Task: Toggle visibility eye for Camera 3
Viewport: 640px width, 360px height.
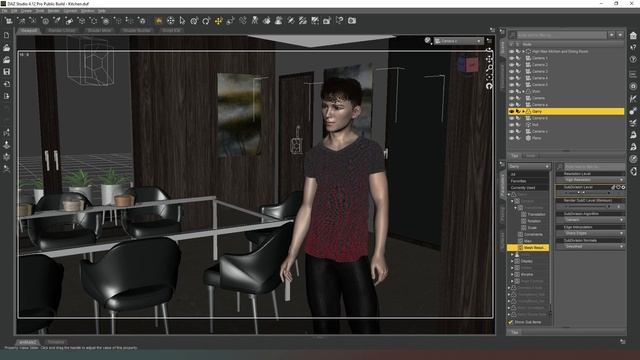Action: click(511, 71)
